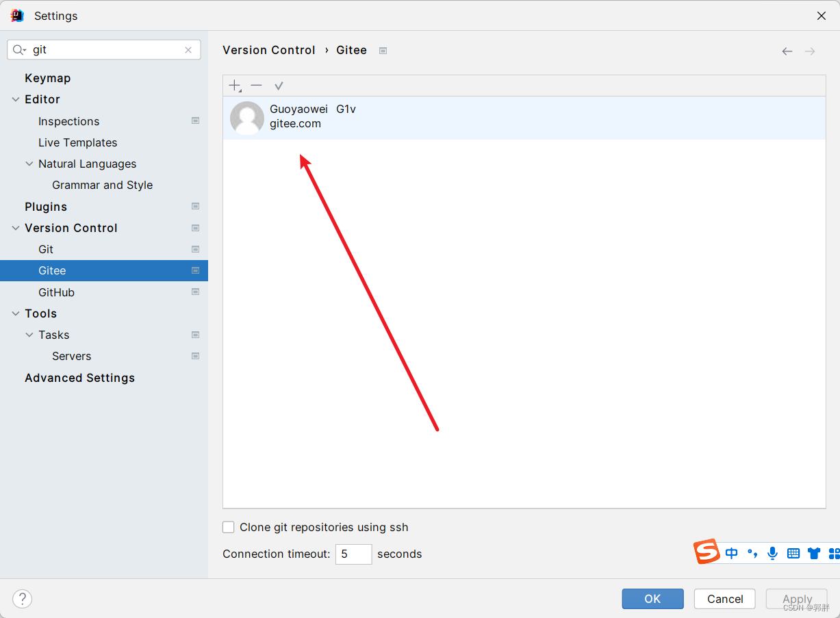Open Sogou skin shirt icon
The image size is (840, 618).
point(814,554)
